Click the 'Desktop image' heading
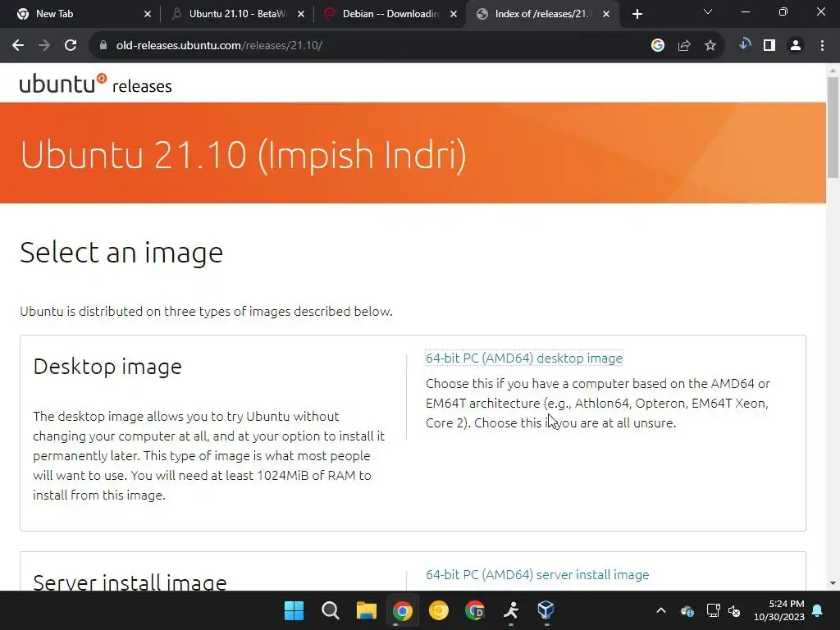840x630 pixels. pos(107,367)
